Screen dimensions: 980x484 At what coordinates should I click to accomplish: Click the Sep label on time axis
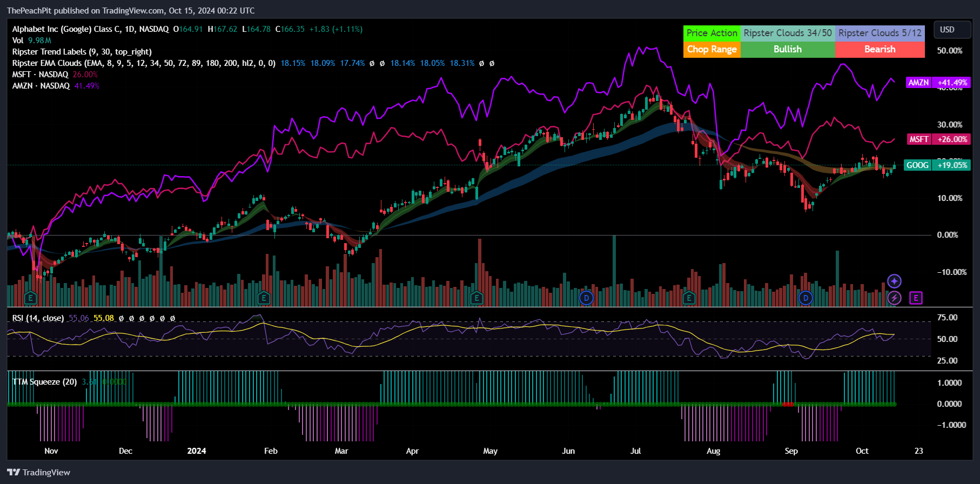tap(791, 451)
